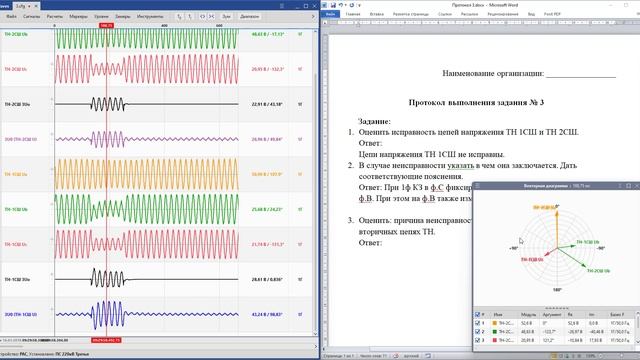The height and width of the screenshot is (360, 640).
Task: Open the Customize Quick Access Toolbar dropdown
Action: [359, 5]
